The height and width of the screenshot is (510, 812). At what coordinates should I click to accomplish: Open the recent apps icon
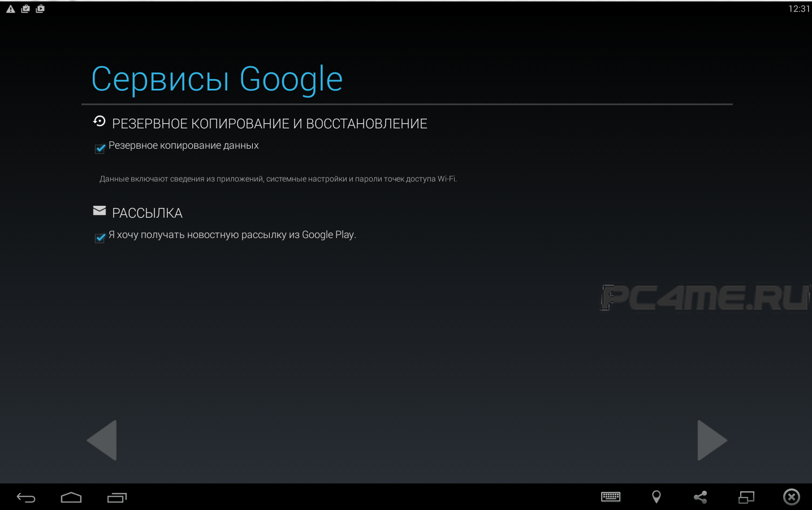pos(117,498)
